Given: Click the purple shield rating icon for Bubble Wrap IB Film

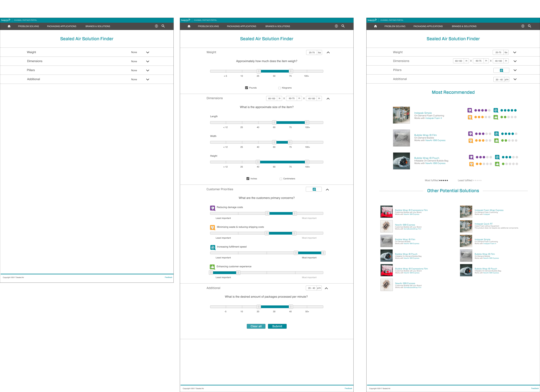Looking at the screenshot, I should [x=470, y=134].
